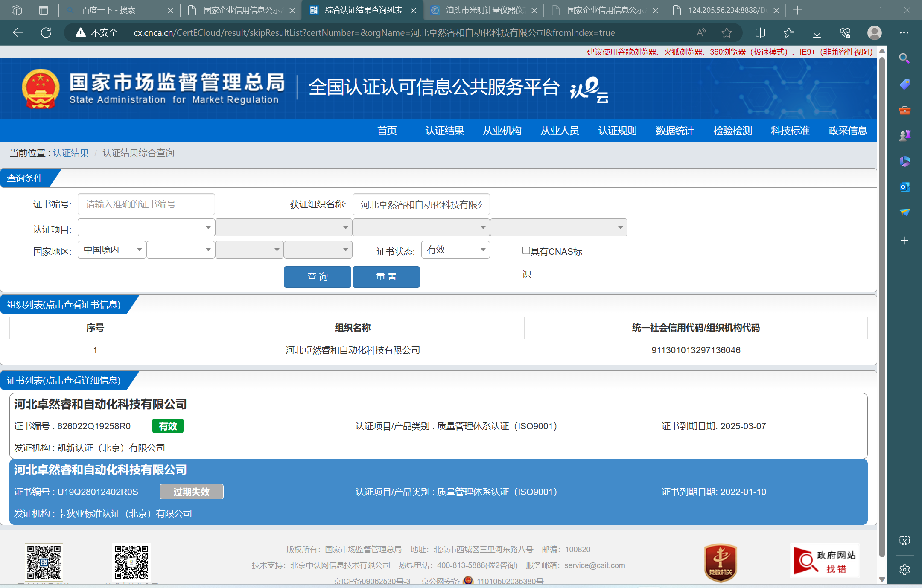The height and width of the screenshot is (588, 922).
Task: Open the 从业人员 navigation menu item
Action: pyautogui.click(x=560, y=131)
